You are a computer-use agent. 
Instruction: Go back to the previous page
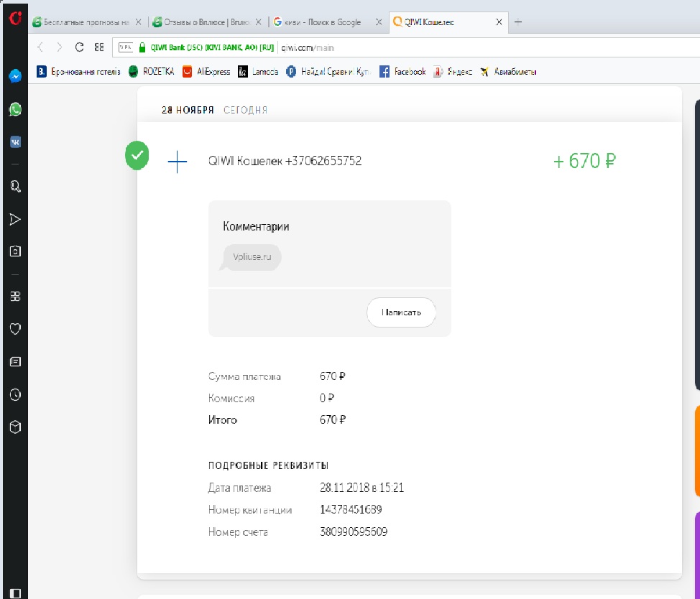41,47
